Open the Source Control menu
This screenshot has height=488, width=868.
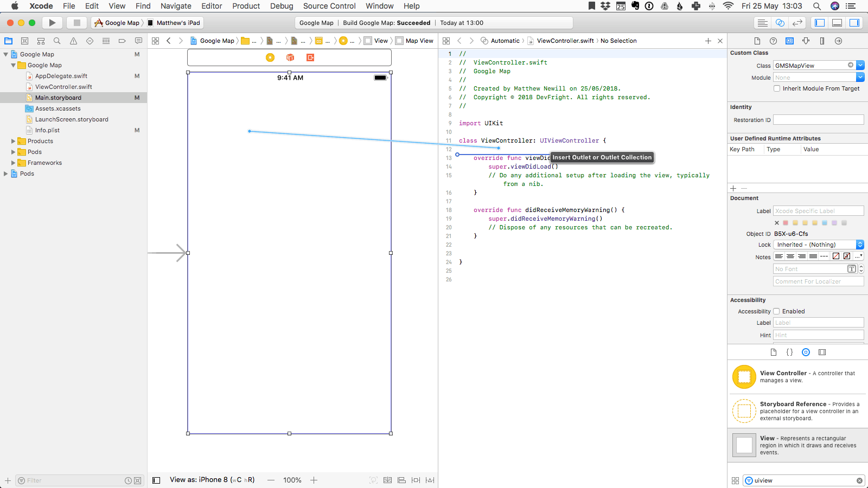(x=329, y=6)
